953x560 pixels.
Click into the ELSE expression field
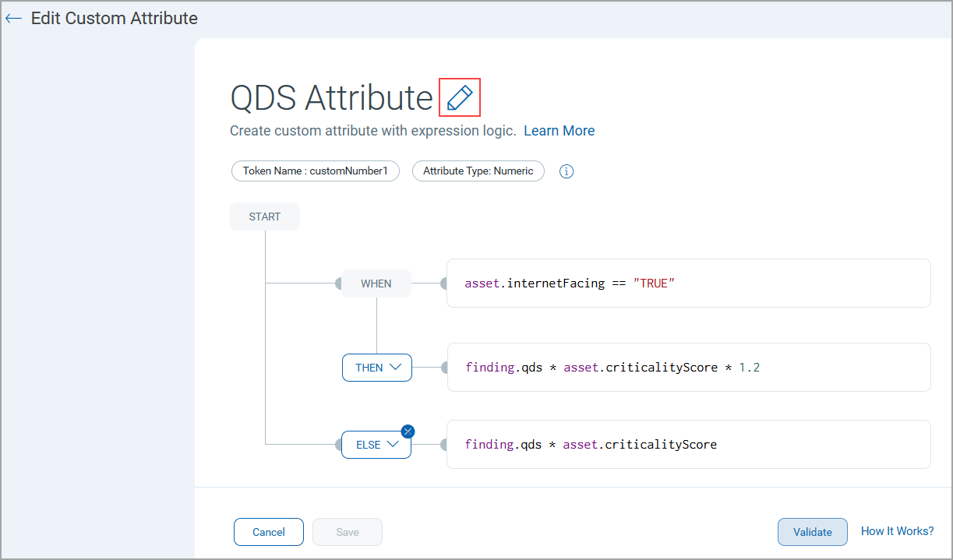(688, 445)
